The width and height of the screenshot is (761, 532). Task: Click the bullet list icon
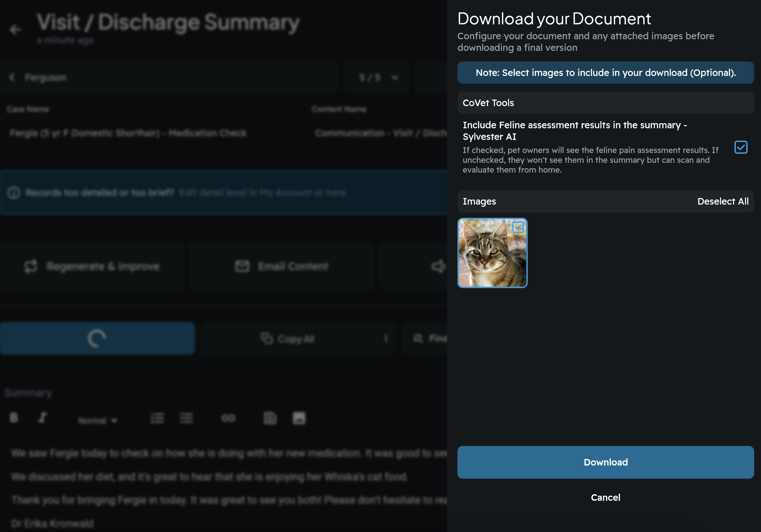coord(186,418)
